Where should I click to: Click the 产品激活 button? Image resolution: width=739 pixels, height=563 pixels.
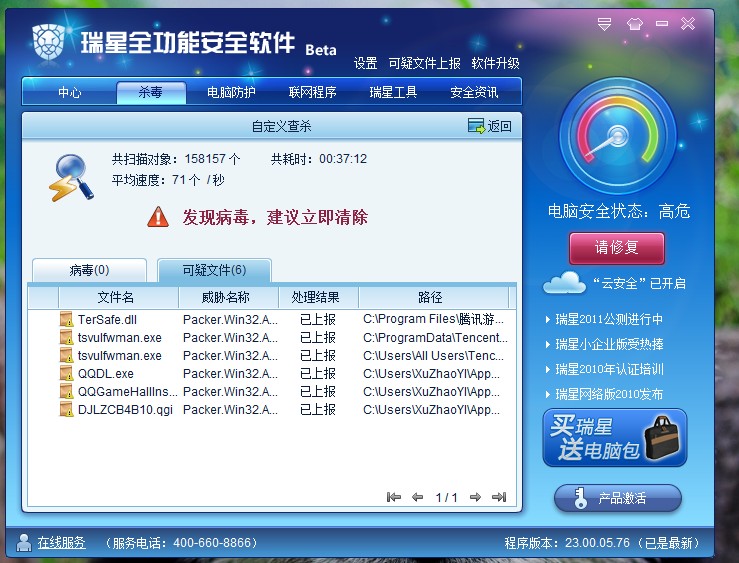coord(617,498)
